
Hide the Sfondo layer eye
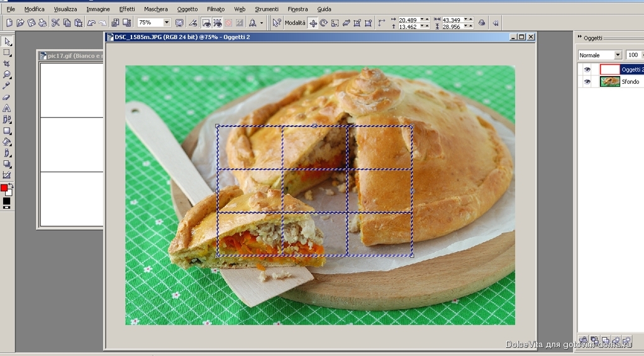click(587, 82)
